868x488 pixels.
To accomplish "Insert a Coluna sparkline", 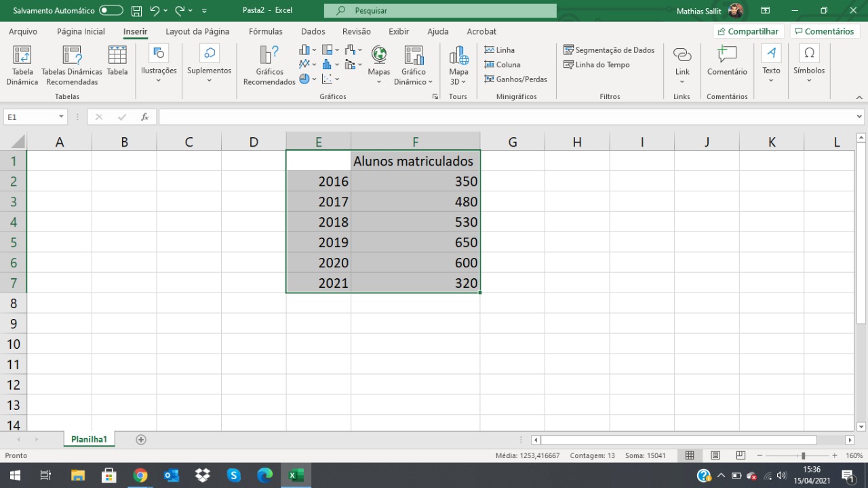I will pos(502,64).
